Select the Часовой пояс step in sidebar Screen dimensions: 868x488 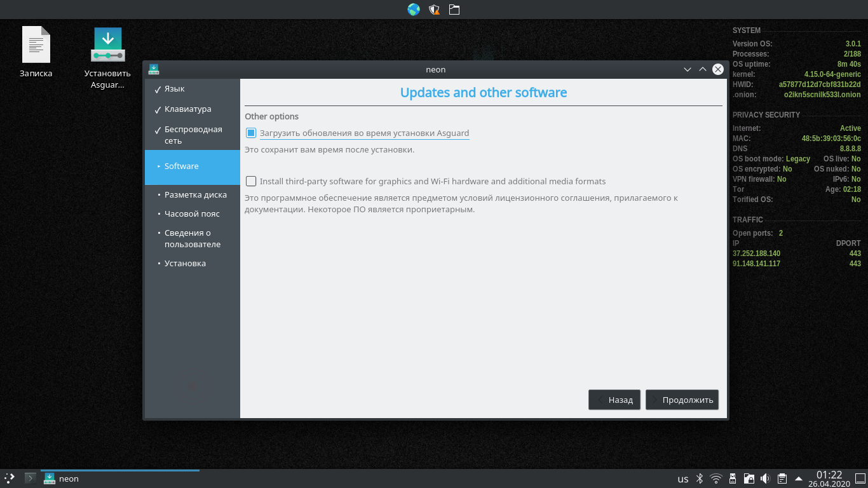pos(192,214)
